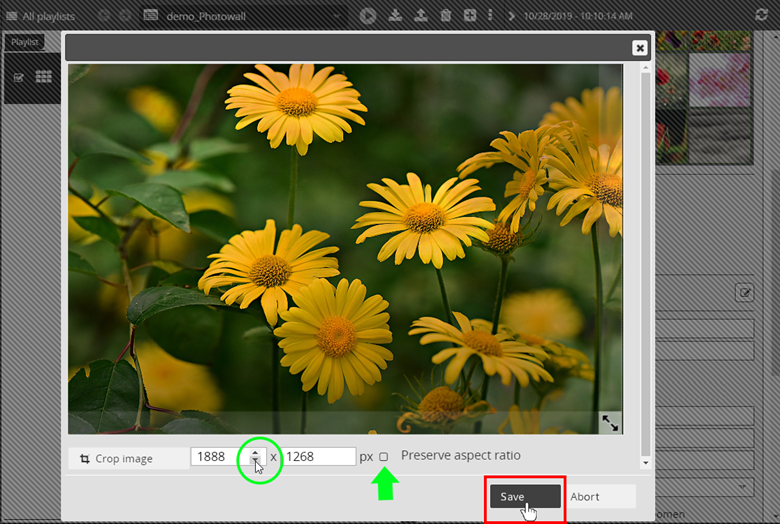Toggle the Preserve aspect ratio checkbox

click(x=384, y=457)
